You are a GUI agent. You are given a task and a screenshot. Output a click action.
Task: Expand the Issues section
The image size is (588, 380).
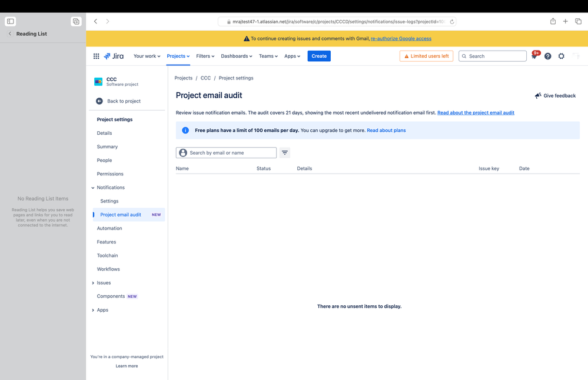92,282
